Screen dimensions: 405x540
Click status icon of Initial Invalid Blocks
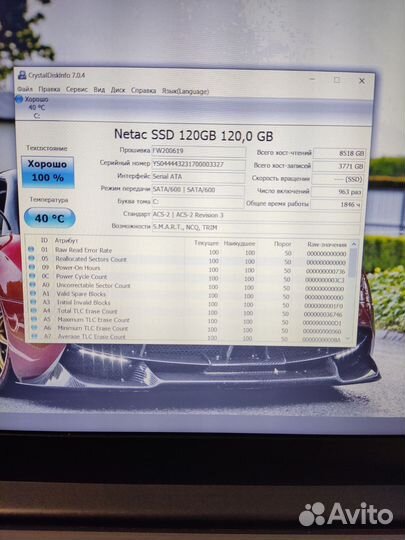point(33,302)
